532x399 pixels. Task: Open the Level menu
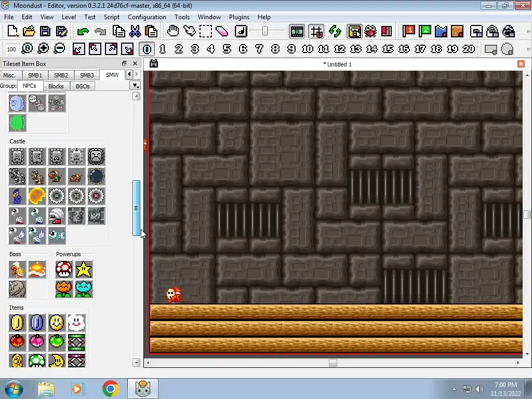click(69, 17)
